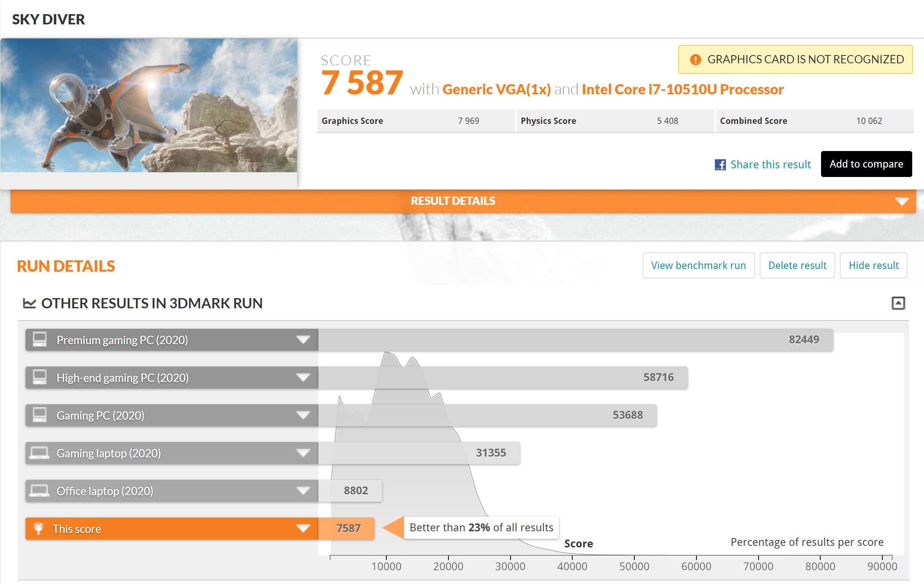
Task: Click View benchmark run button
Action: [698, 265]
